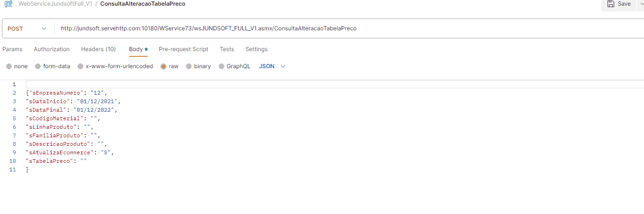This screenshot has width=644, height=214.
Task: Click the request URL field
Action: tap(331, 28)
